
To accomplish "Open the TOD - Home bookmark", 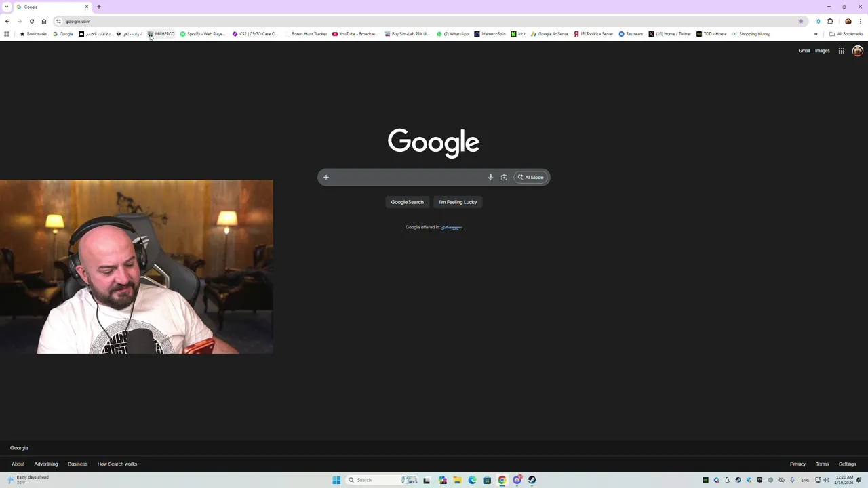I will click(x=711, y=34).
